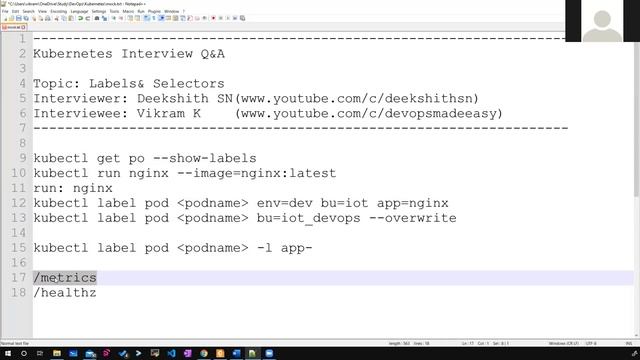640x360 pixels.
Task: Click line number 14 in the margin
Action: click(18, 233)
